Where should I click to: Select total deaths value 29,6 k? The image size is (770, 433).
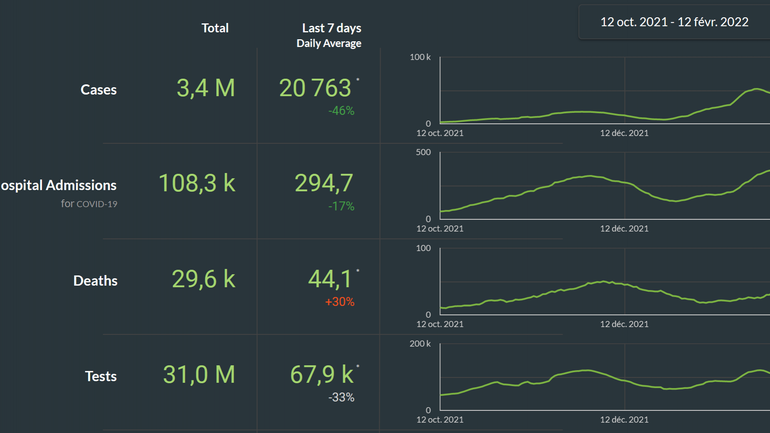(x=202, y=279)
